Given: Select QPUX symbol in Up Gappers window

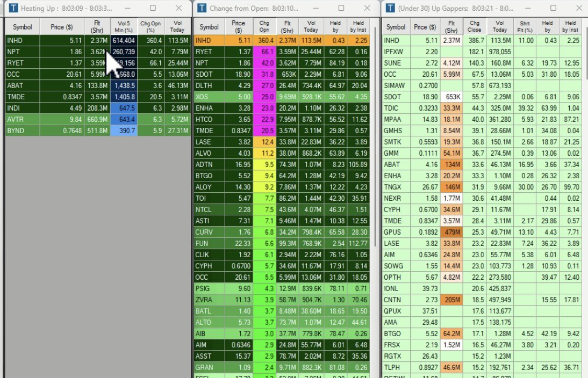Looking at the screenshot, I should [392, 310].
